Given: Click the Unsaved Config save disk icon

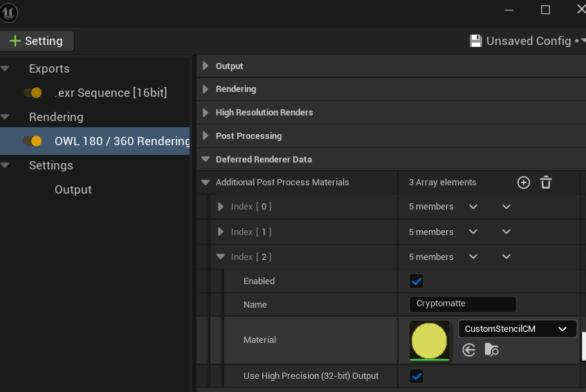Looking at the screenshot, I should pyautogui.click(x=475, y=41).
